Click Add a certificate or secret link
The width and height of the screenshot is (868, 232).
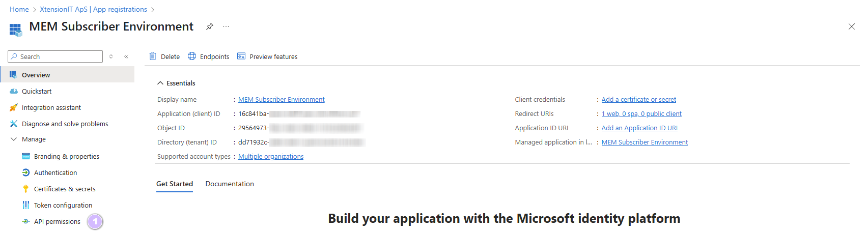click(639, 100)
